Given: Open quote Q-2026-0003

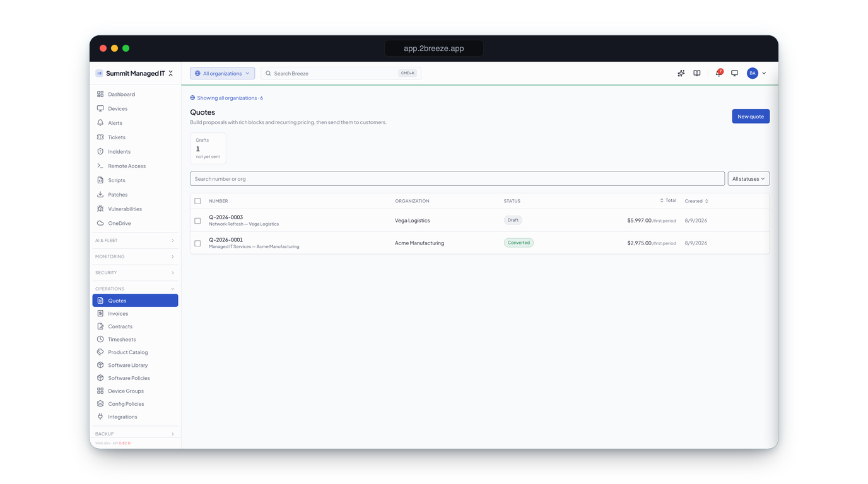Looking at the screenshot, I should point(226,217).
